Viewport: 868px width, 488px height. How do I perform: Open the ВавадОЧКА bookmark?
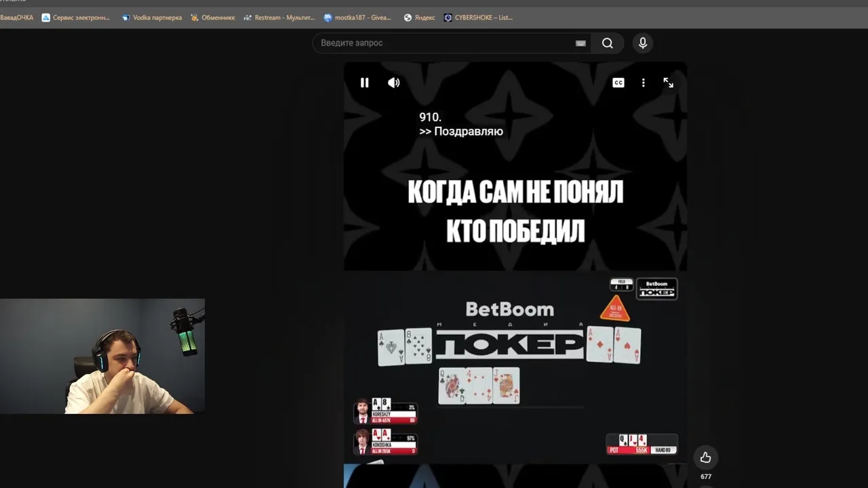[x=17, y=18]
